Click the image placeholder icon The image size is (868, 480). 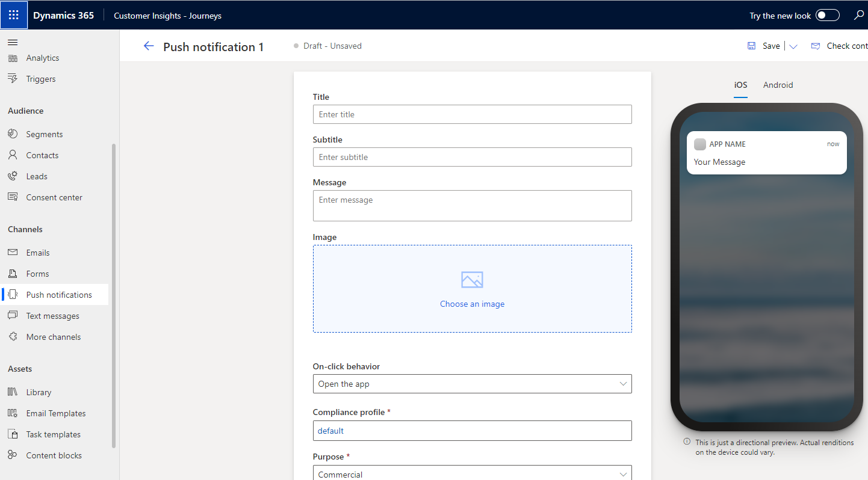pos(472,280)
